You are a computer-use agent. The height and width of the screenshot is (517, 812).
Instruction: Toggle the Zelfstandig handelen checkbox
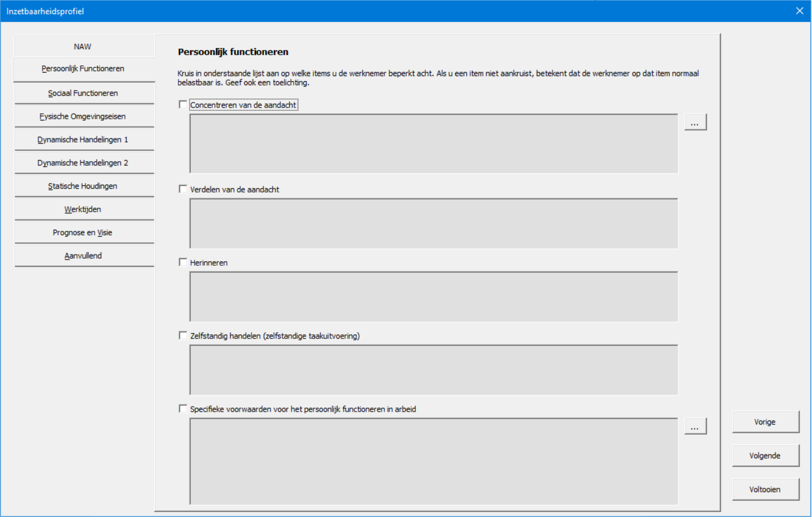click(x=183, y=336)
